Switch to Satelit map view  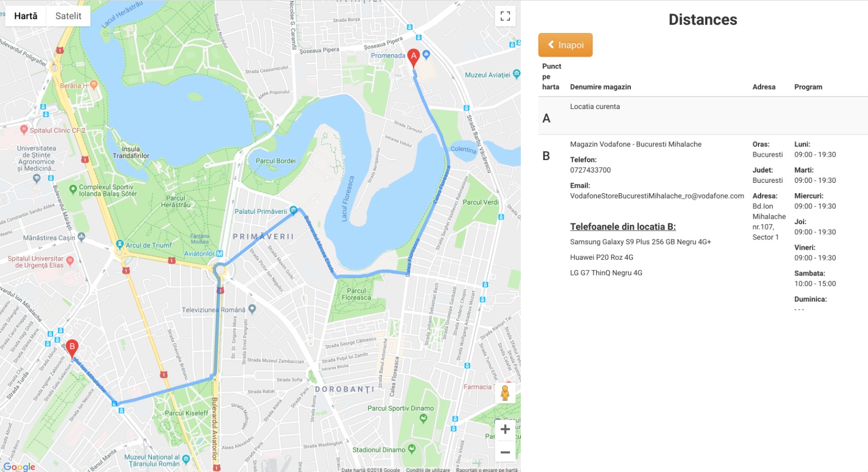[68, 16]
